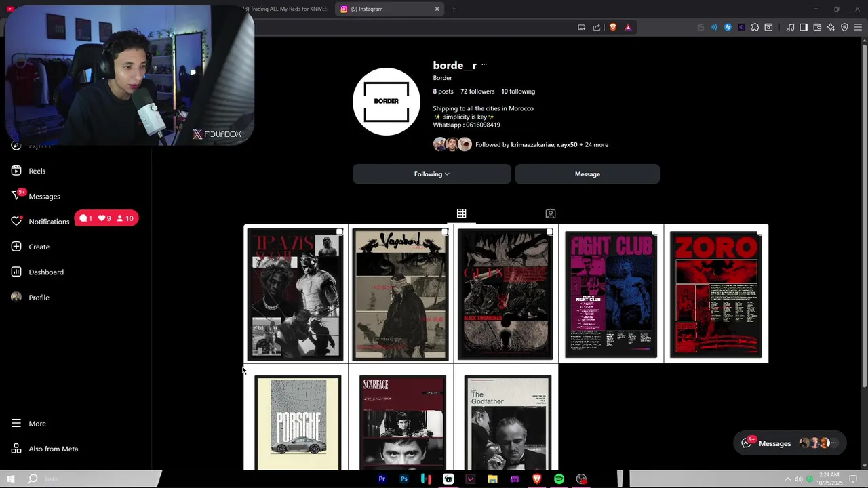868x488 pixels.
Task: Click the Create plus icon
Action: coord(16,247)
